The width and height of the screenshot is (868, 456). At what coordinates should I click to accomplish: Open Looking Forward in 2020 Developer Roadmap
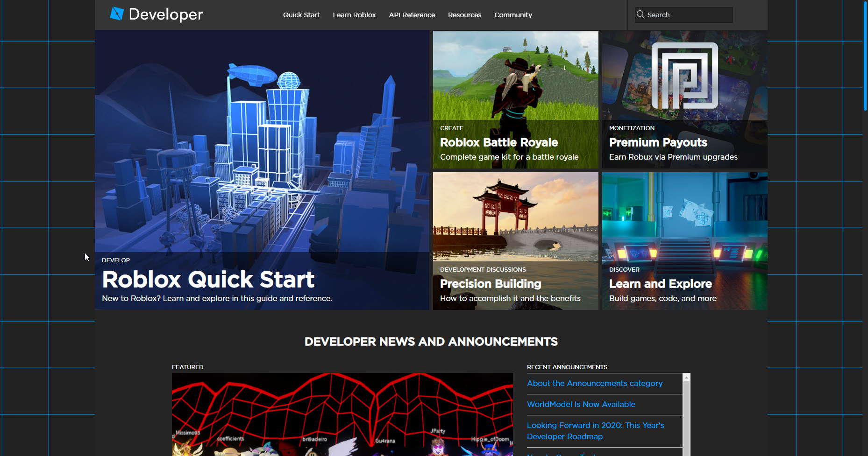click(596, 431)
